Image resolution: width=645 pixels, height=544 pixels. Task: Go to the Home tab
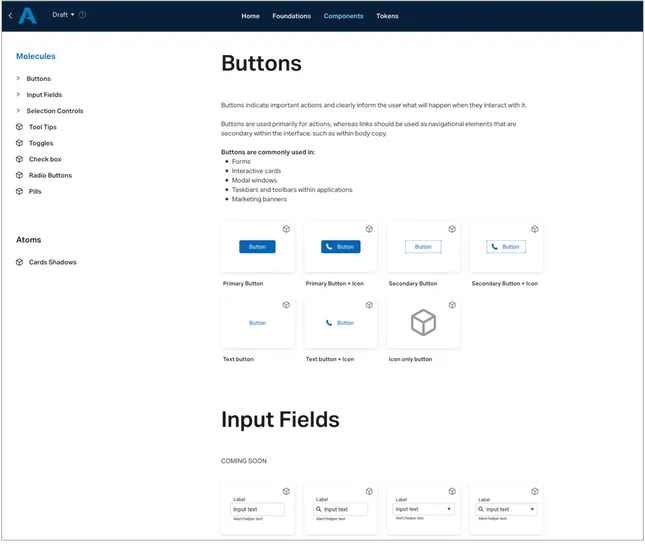click(x=250, y=16)
